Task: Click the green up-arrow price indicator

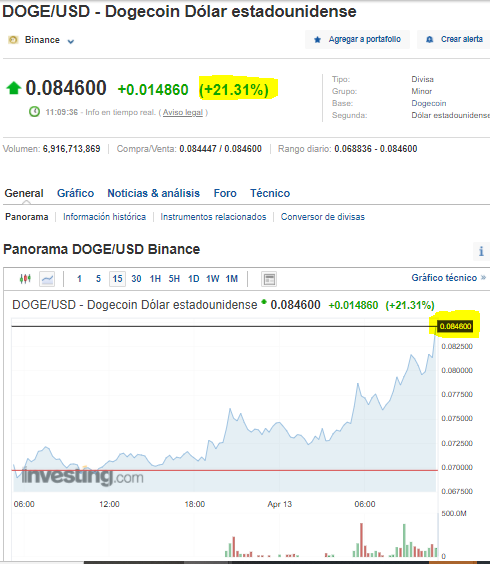Action: click(14, 88)
